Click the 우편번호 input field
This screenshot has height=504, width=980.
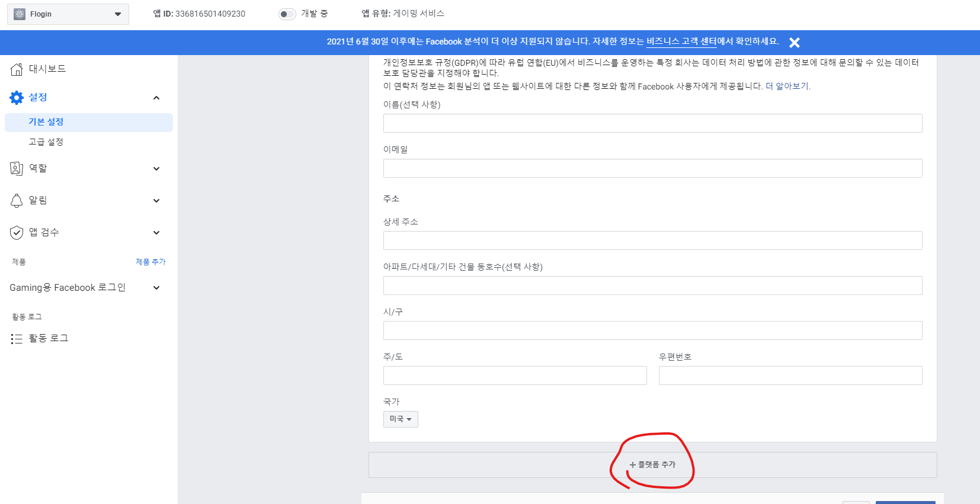point(790,375)
